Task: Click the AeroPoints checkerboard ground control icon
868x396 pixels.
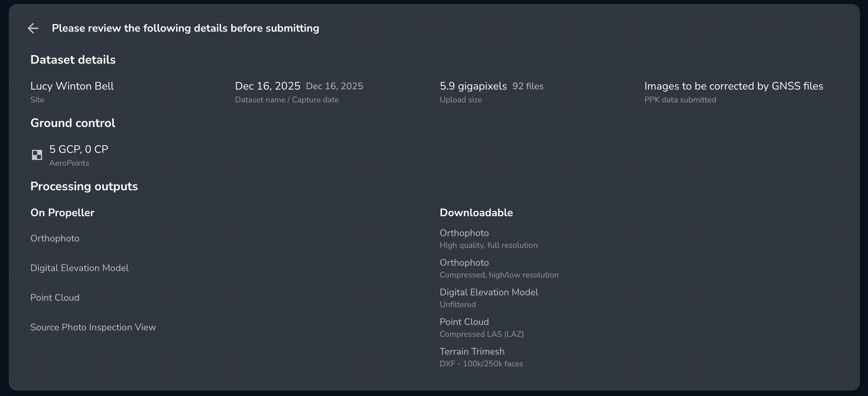Action: [x=37, y=155]
